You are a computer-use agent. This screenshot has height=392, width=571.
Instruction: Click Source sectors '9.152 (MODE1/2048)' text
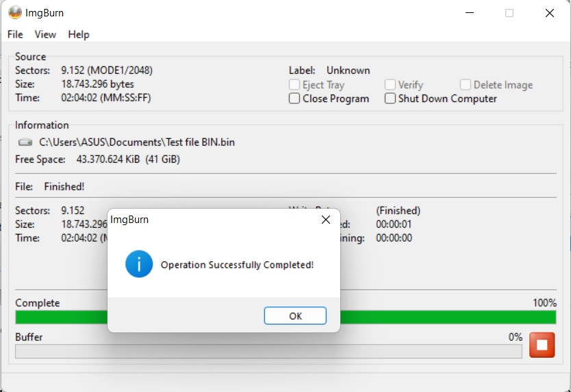pos(107,70)
